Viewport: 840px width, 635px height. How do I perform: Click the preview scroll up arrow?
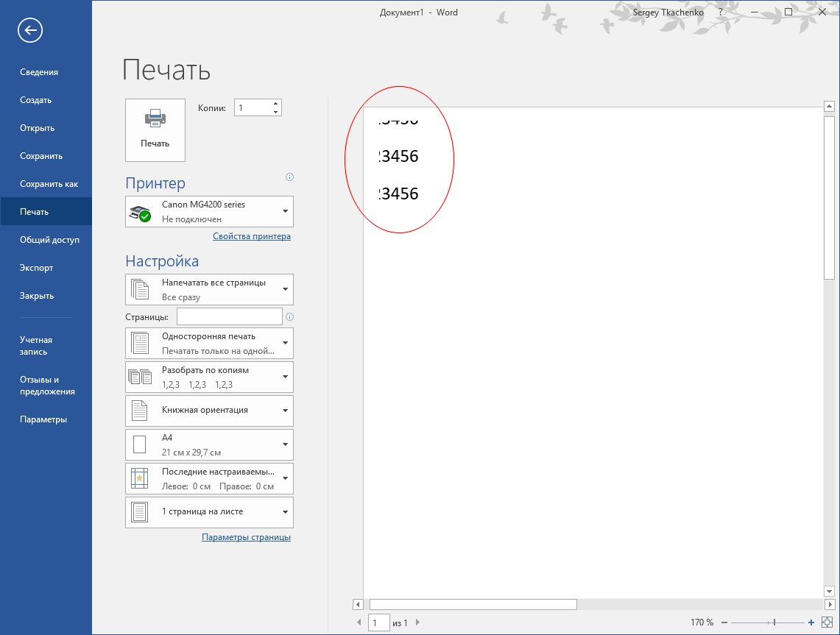point(829,107)
